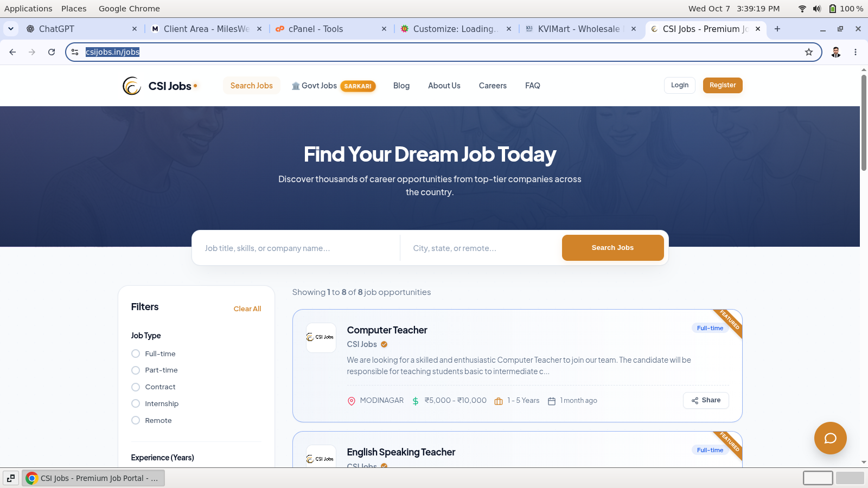Click the MODINAGAR location pin icon
Viewport: 868px width, 488px height.
[x=352, y=401]
